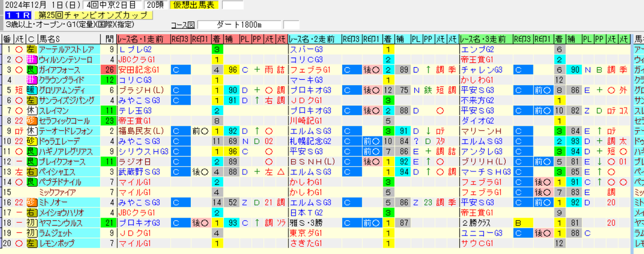Image resolution: width=644 pixels, height=254 pixels.
Task: Click the 左 badge beside アーテルアストレア
Action: (x=31, y=49)
